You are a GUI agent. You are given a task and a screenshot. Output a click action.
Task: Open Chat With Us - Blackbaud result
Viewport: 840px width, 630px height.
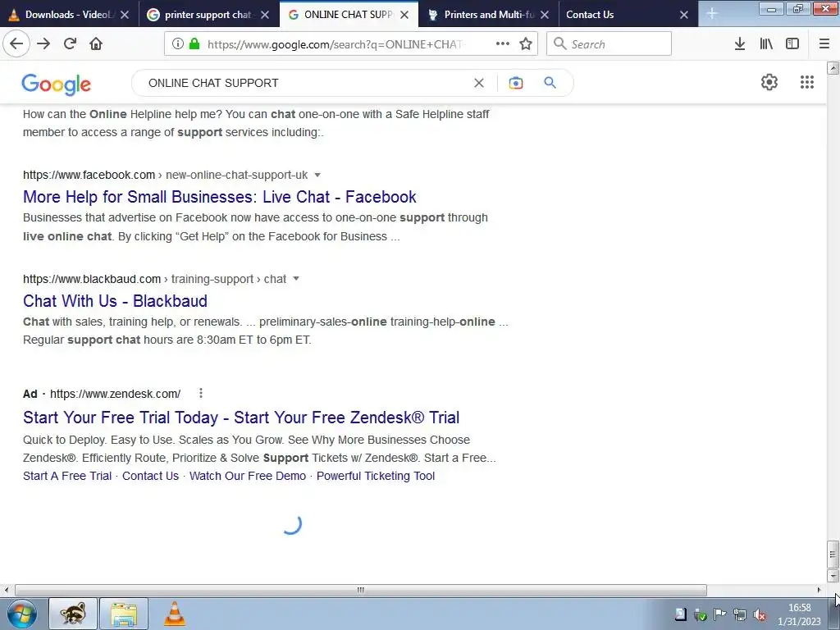(x=115, y=300)
